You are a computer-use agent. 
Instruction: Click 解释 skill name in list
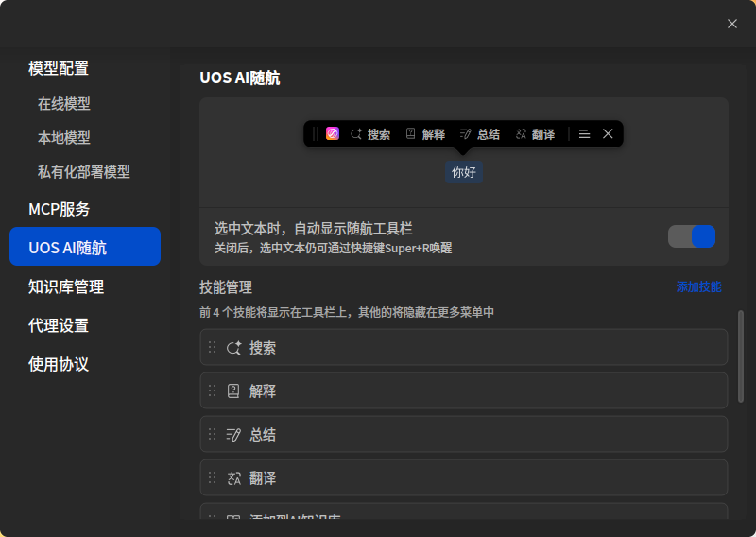point(263,390)
